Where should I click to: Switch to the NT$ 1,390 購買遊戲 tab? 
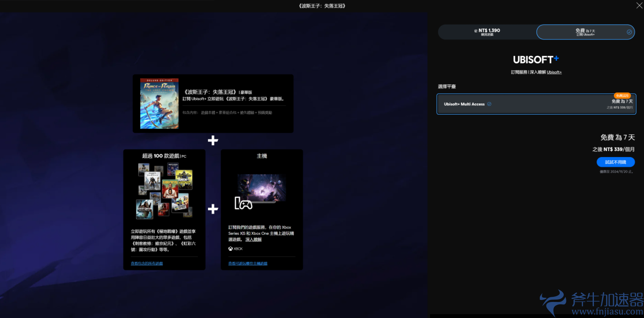click(487, 32)
